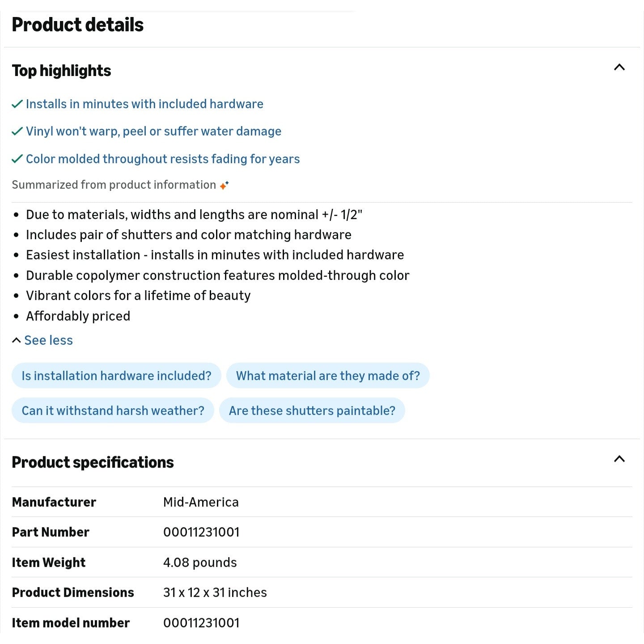Click the Top highlights heading
644x644 pixels.
click(x=61, y=71)
